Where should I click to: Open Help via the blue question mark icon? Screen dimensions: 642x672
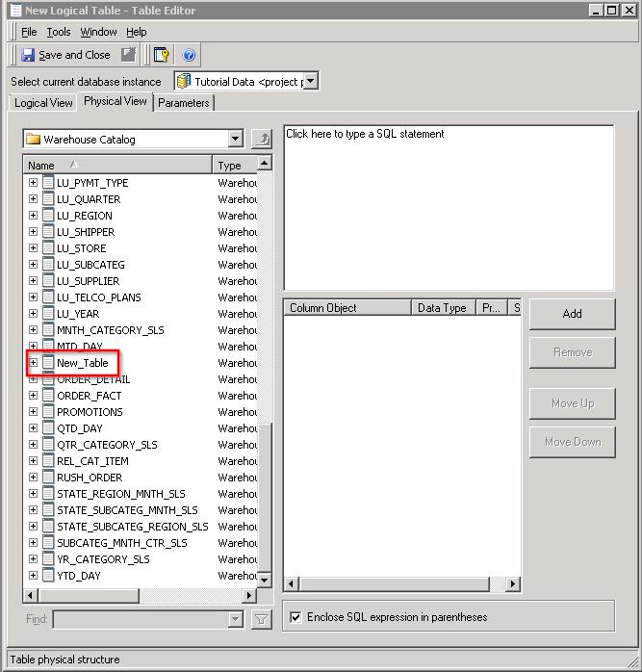click(189, 55)
